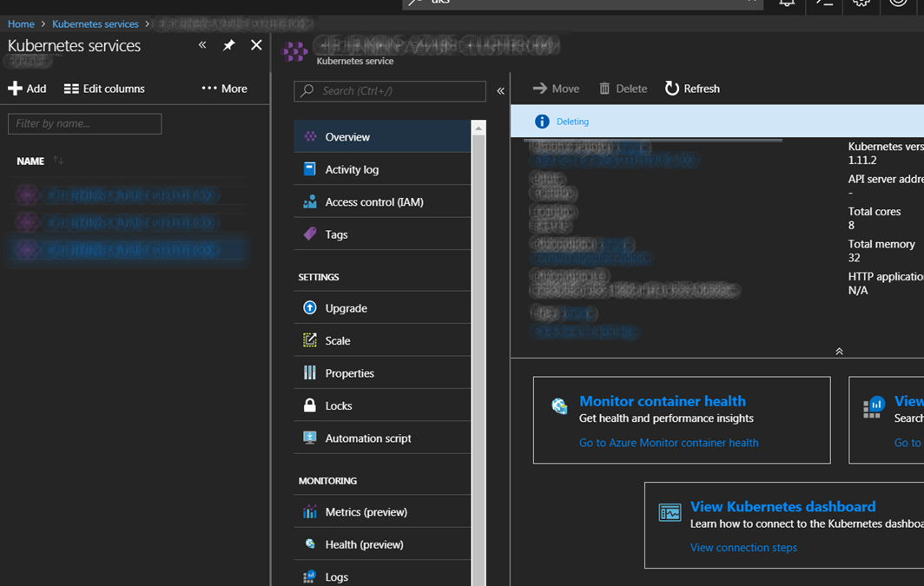Collapse the resource menu with chevrons
This screenshot has height=586, width=924.
(500, 90)
